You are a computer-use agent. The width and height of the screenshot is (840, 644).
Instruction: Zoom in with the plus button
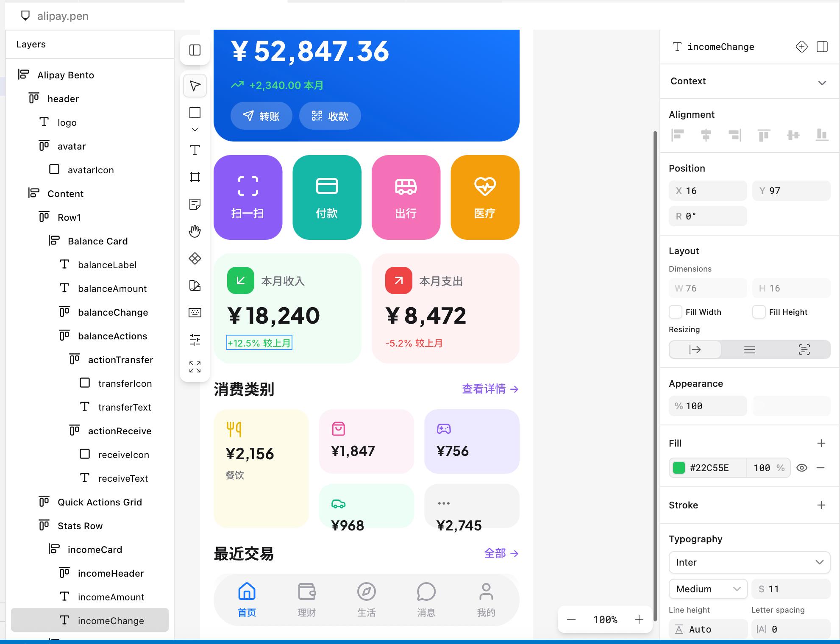click(x=639, y=619)
